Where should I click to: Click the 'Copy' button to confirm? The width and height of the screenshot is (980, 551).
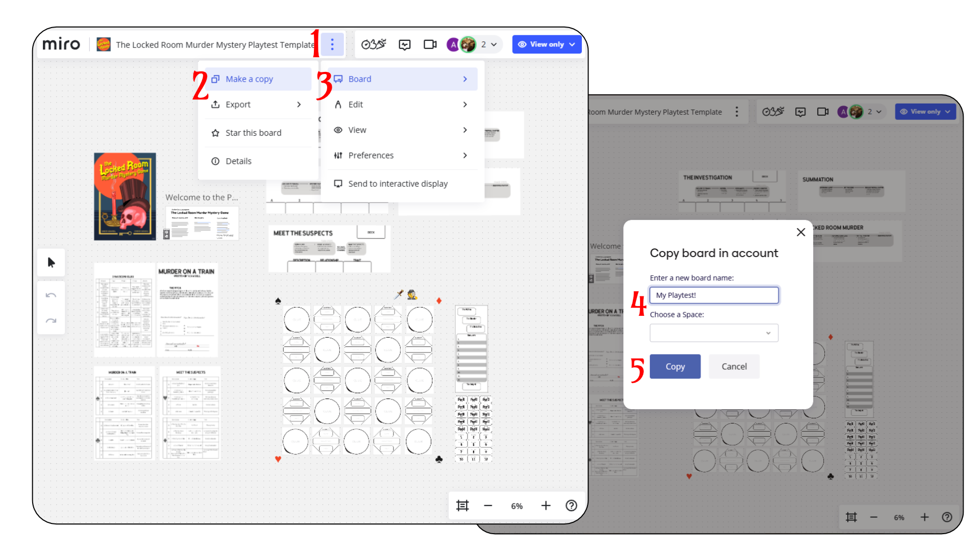click(x=675, y=366)
